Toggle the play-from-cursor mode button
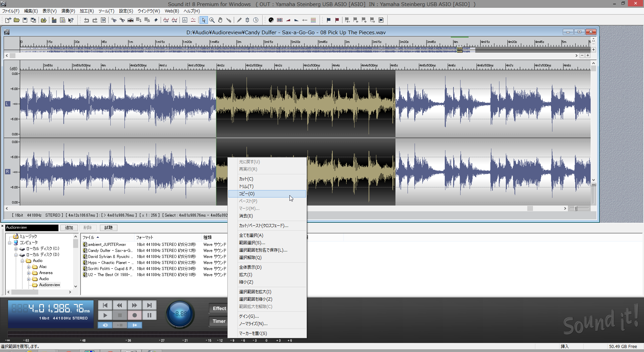The height and width of the screenshot is (352, 644). point(135,325)
